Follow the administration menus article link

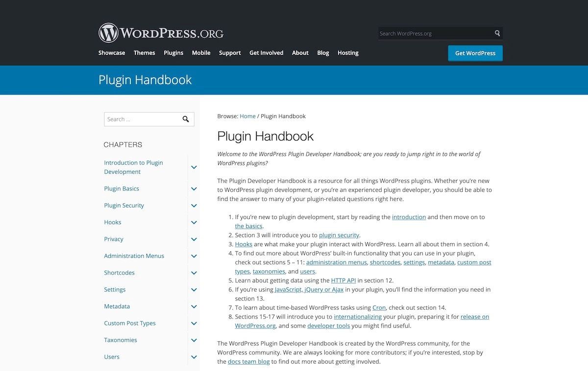(337, 262)
